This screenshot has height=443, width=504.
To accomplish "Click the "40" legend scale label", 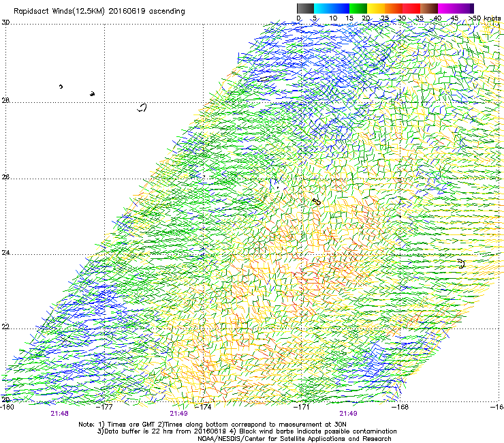I will [x=437, y=18].
